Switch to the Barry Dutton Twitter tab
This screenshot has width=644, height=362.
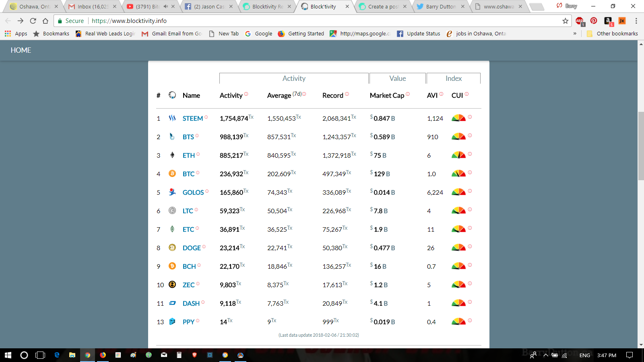point(441,6)
